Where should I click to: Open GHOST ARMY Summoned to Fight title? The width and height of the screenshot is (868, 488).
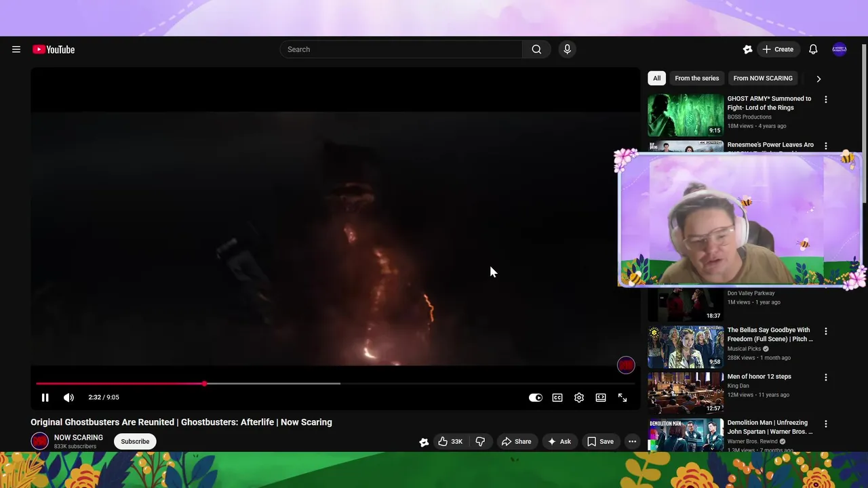coord(769,103)
